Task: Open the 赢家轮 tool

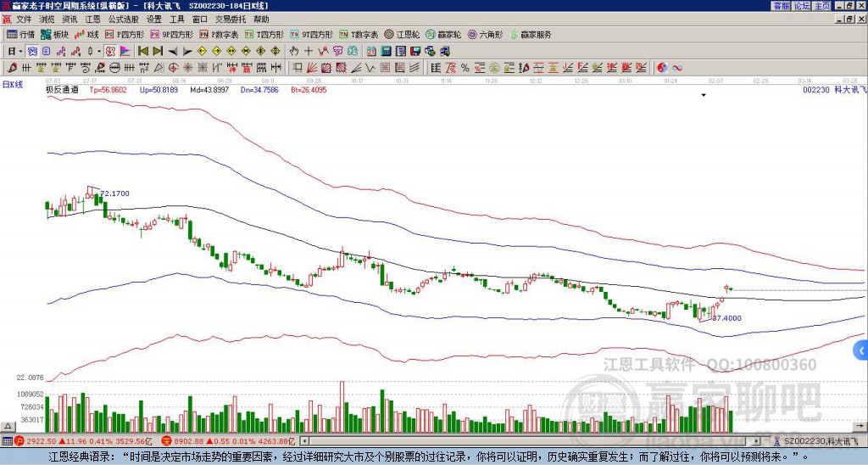Action: coord(443,35)
